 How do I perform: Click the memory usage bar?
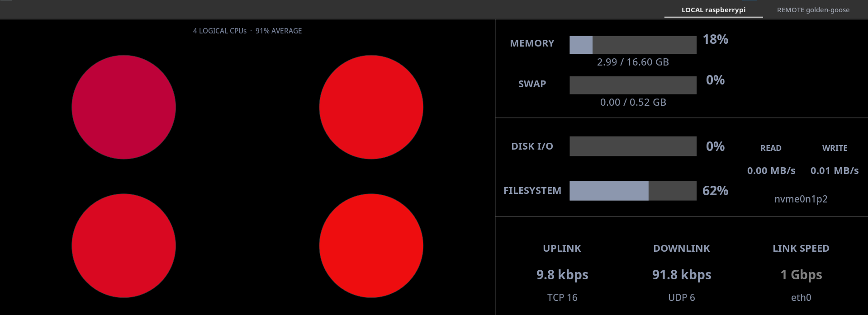633,45
